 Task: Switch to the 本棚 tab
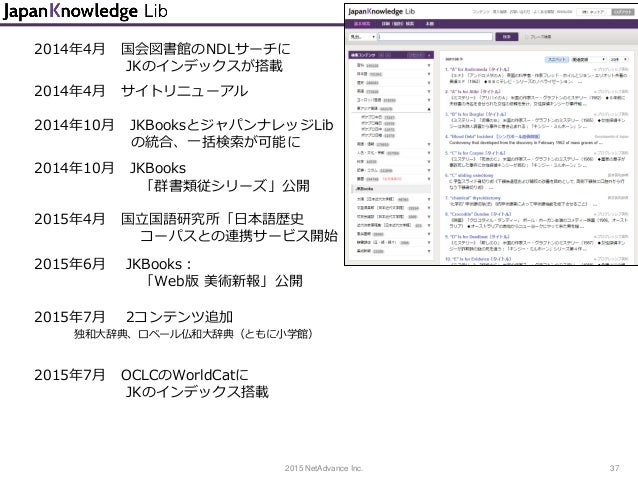tap(430, 24)
